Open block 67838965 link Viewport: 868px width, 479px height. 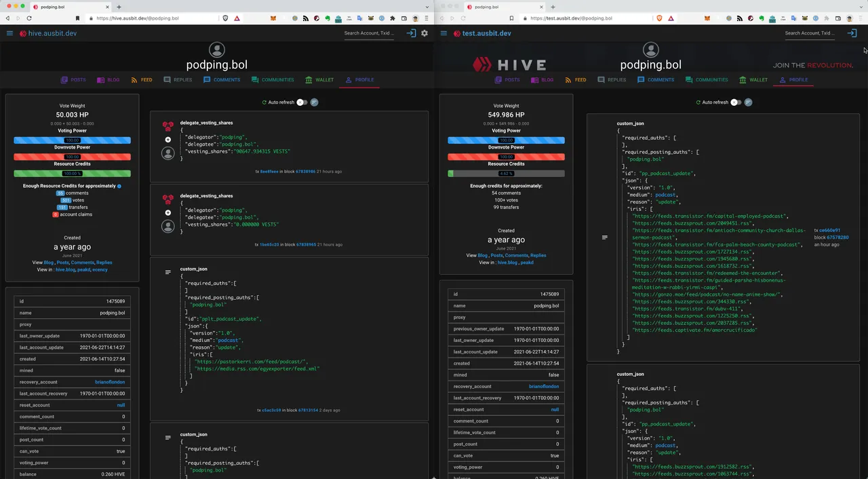(306, 244)
